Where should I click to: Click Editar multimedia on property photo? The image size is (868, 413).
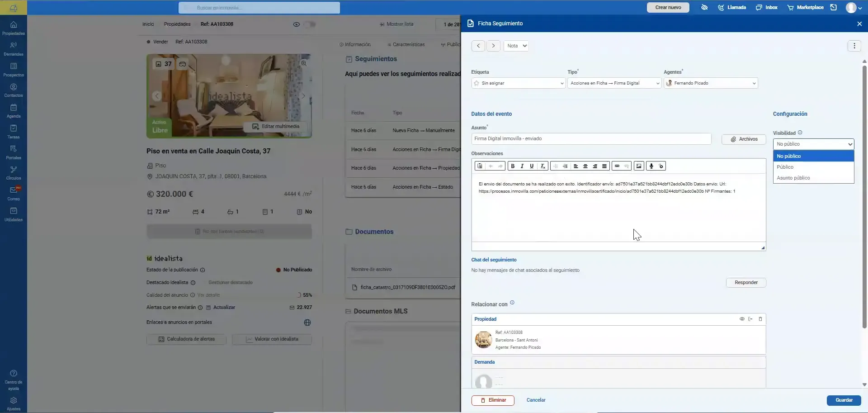276,127
